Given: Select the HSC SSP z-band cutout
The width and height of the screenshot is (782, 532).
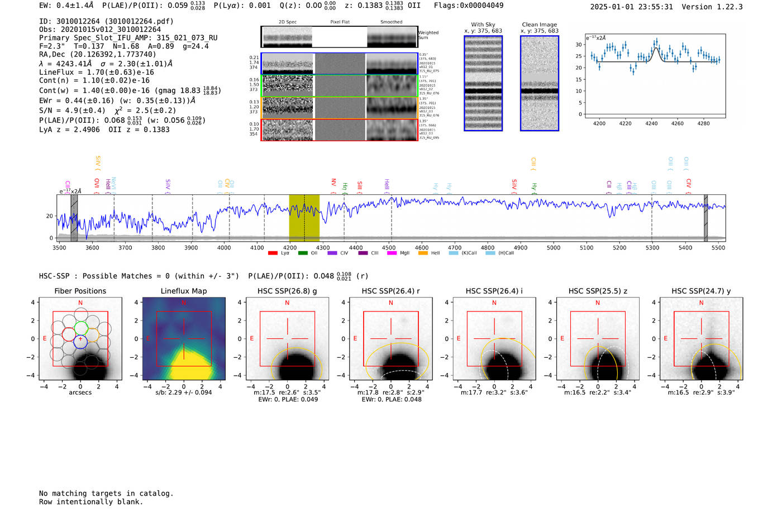Looking at the screenshot, I should click(598, 339).
